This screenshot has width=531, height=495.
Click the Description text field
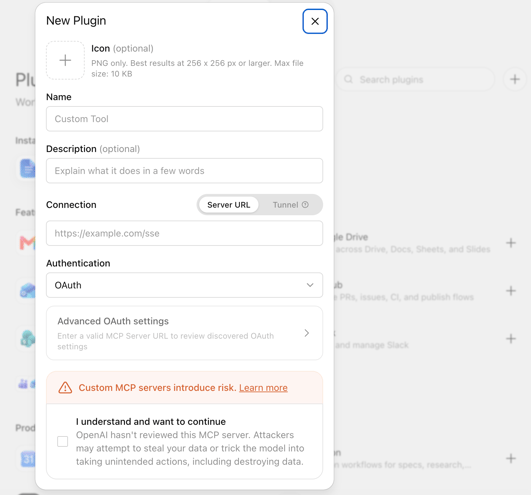coord(184,171)
